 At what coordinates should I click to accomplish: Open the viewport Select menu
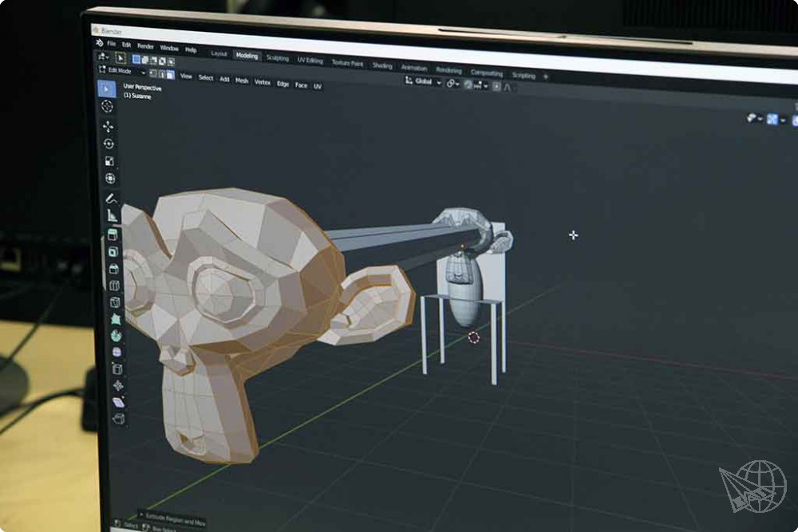coord(206,78)
